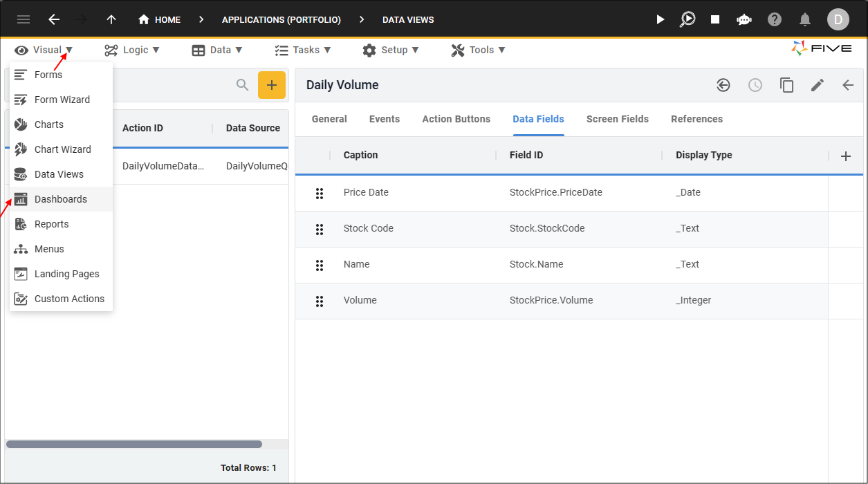Select Landing Pages menu item
The width and height of the screenshot is (868, 484).
[x=61, y=274]
